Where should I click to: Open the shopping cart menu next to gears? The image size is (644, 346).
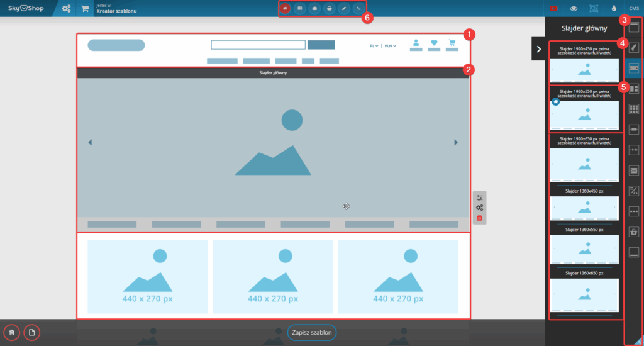pyautogui.click(x=85, y=9)
